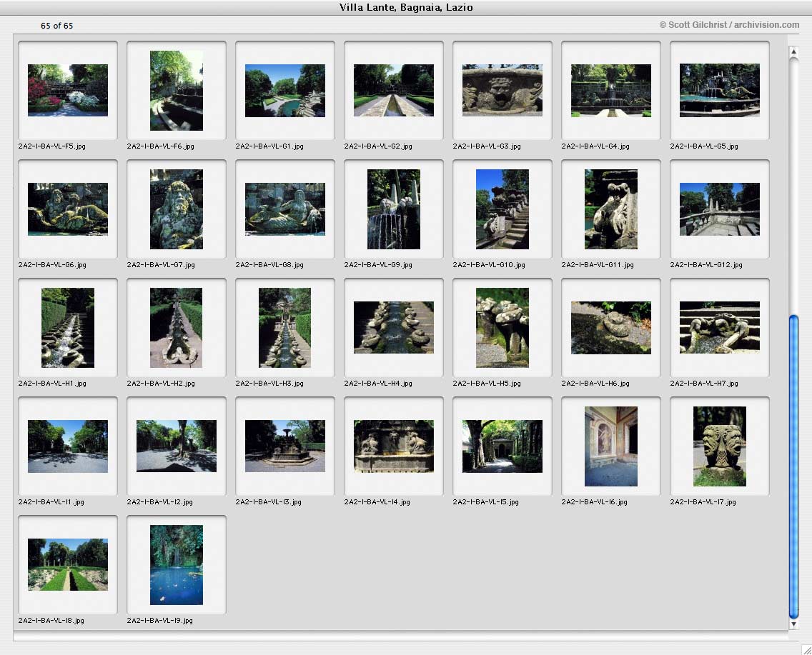Click the filename text "2A2-I-BA-VL-G1.jpg"
The height and width of the screenshot is (655, 812).
click(269, 146)
